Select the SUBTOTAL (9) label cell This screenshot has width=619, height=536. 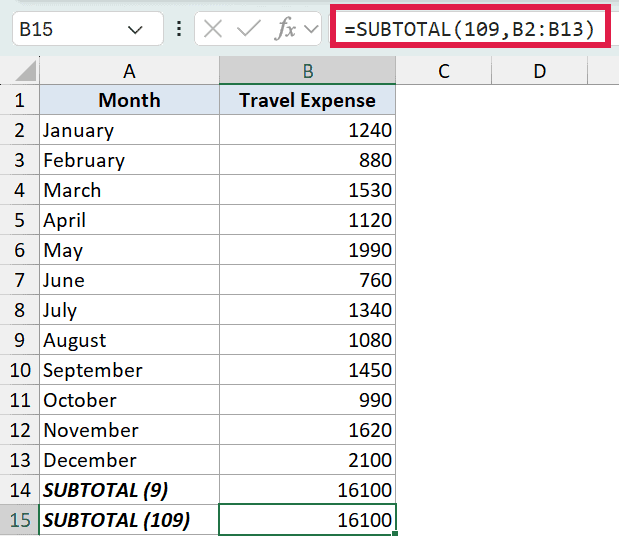[x=129, y=490]
